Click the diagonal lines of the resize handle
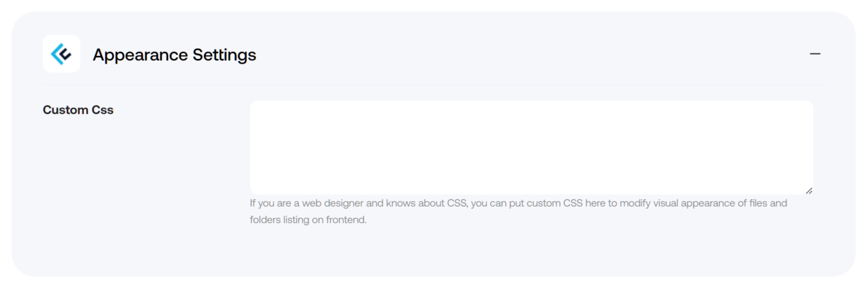Viewport: 868px width, 293px height. coord(809,191)
